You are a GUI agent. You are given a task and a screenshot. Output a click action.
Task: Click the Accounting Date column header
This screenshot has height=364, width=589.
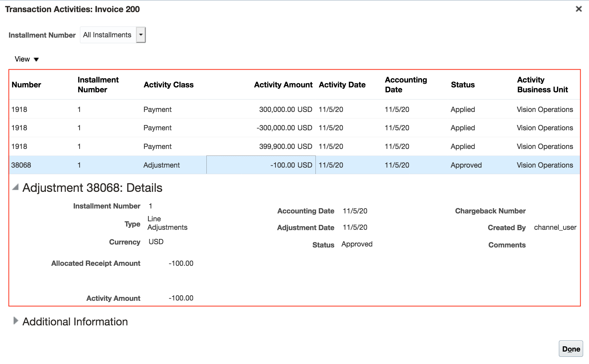tap(406, 84)
